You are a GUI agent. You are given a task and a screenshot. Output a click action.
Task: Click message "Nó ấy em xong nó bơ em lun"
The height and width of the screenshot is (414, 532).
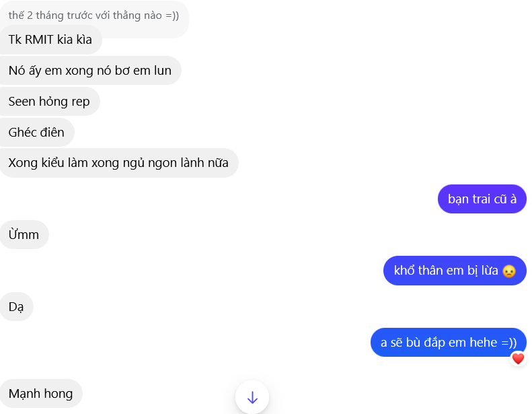89,70
